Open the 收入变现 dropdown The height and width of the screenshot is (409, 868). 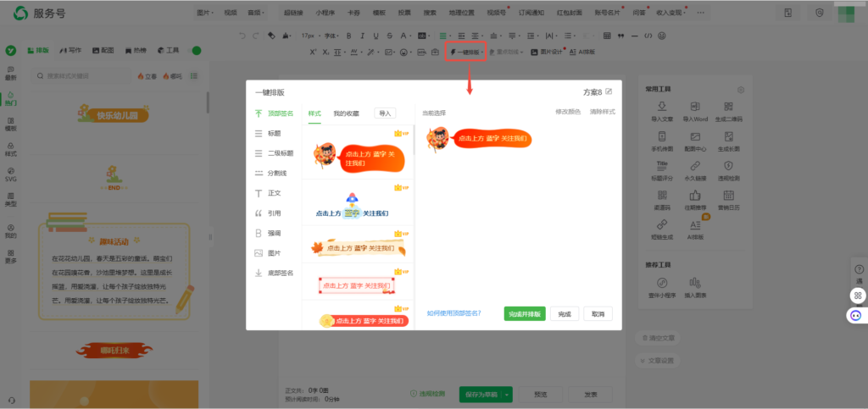(671, 13)
